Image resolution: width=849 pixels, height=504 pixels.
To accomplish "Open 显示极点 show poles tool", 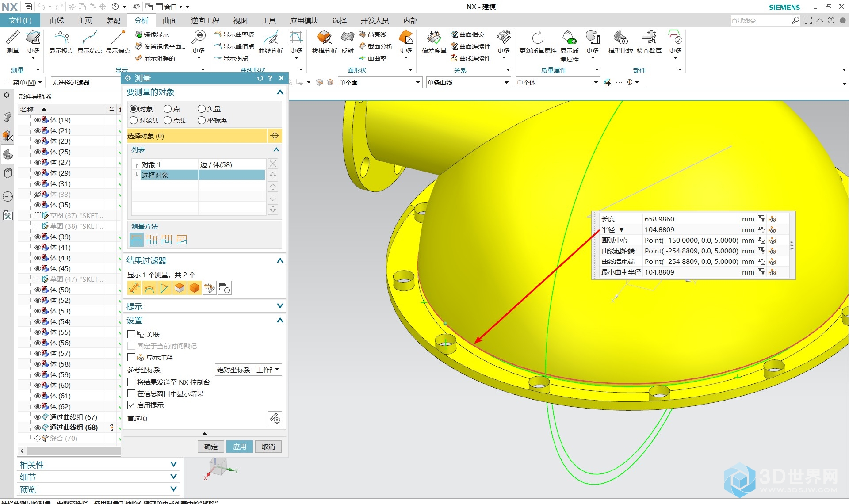I will click(x=61, y=42).
